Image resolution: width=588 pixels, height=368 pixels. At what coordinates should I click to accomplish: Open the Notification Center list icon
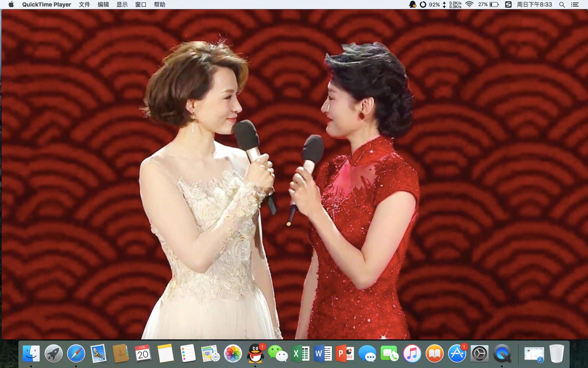575,4
